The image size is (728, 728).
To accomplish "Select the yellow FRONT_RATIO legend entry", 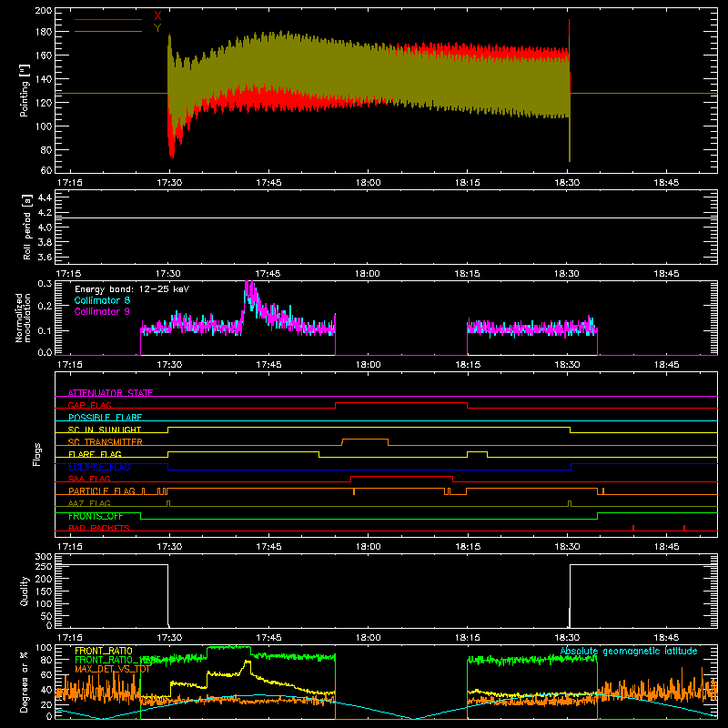I will tap(104, 651).
